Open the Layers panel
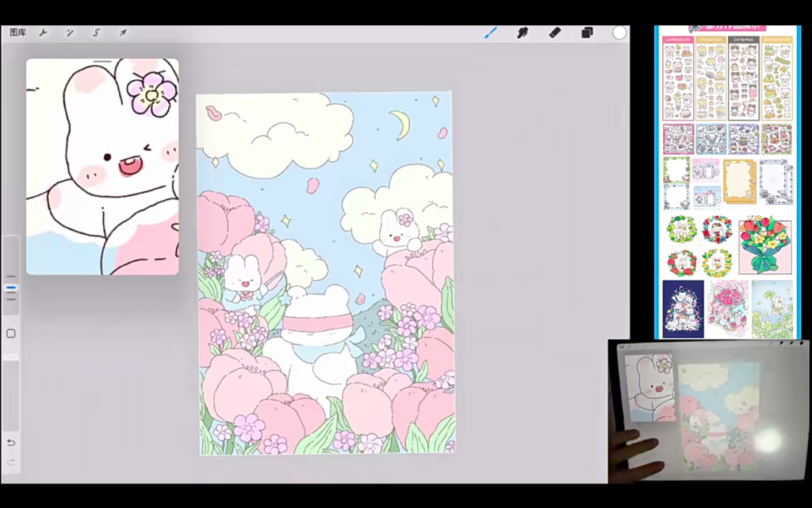812x508 pixels. click(587, 33)
